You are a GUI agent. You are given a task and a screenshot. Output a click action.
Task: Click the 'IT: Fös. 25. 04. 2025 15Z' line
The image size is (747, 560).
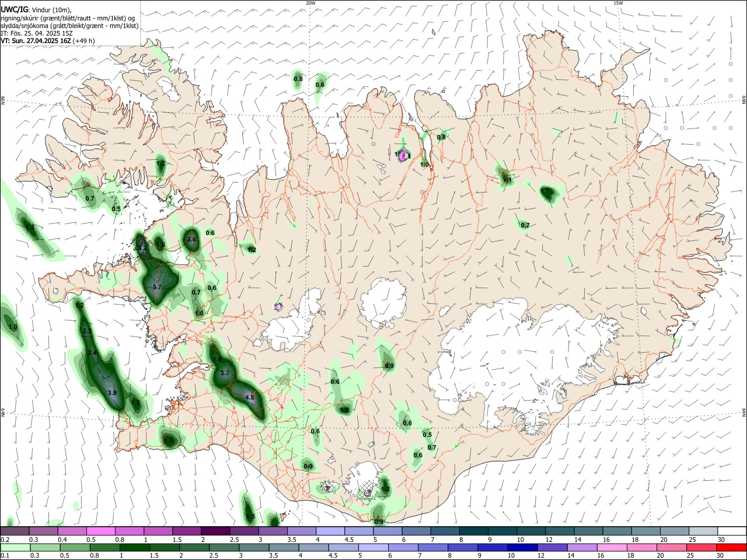(37, 33)
